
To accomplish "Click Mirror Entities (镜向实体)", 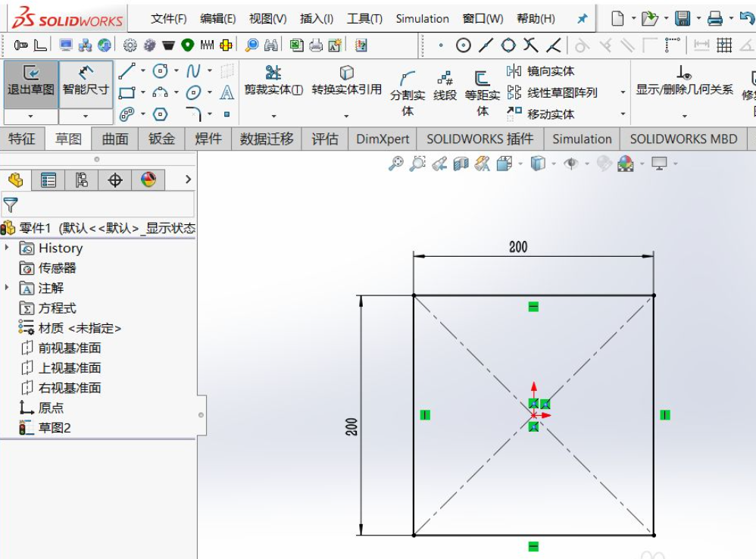I will [x=540, y=71].
